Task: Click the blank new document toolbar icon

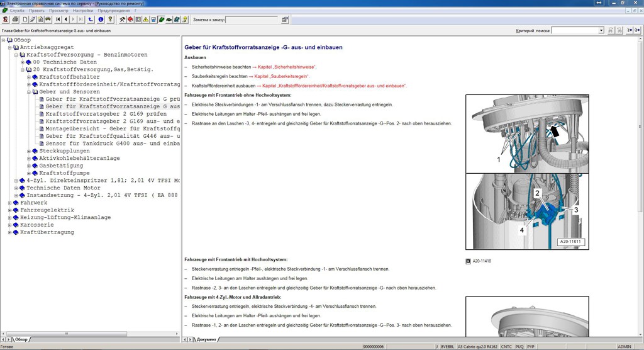Action: (25, 20)
